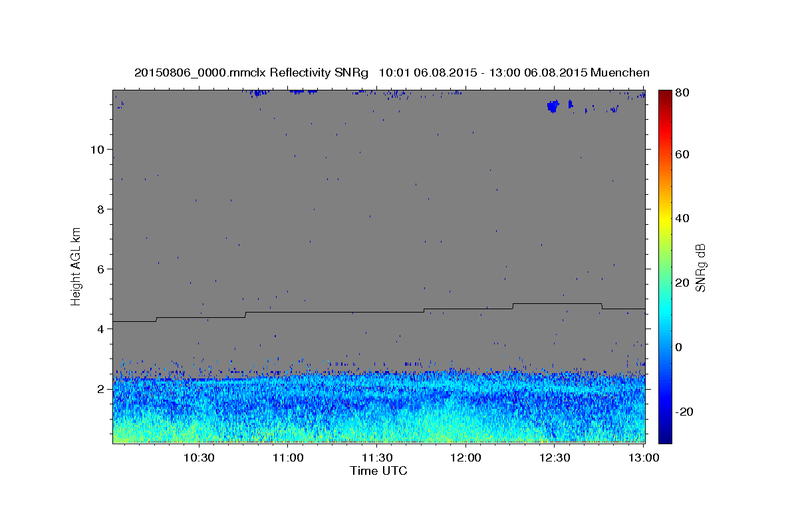Click the 'SNRg dB' colorbar label
This screenshot has height=532, width=798.
tap(700, 267)
